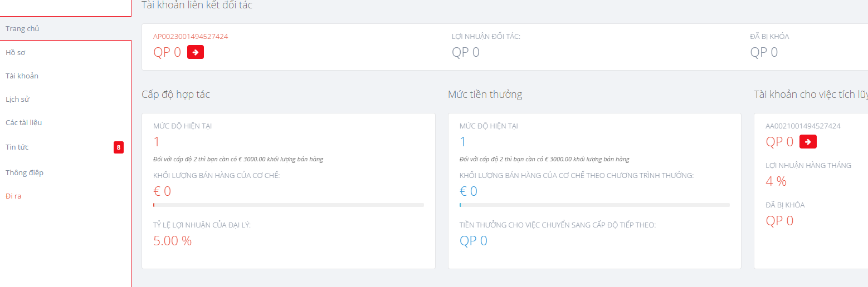The width and height of the screenshot is (868, 287).
Task: Go to Trang chủ in the sidebar
Action: [22, 28]
